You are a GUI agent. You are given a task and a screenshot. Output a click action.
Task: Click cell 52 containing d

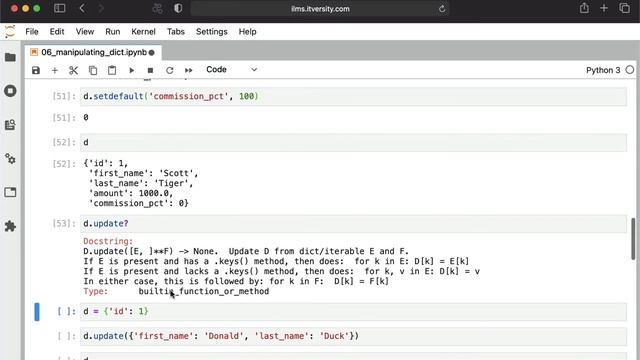[353, 142]
